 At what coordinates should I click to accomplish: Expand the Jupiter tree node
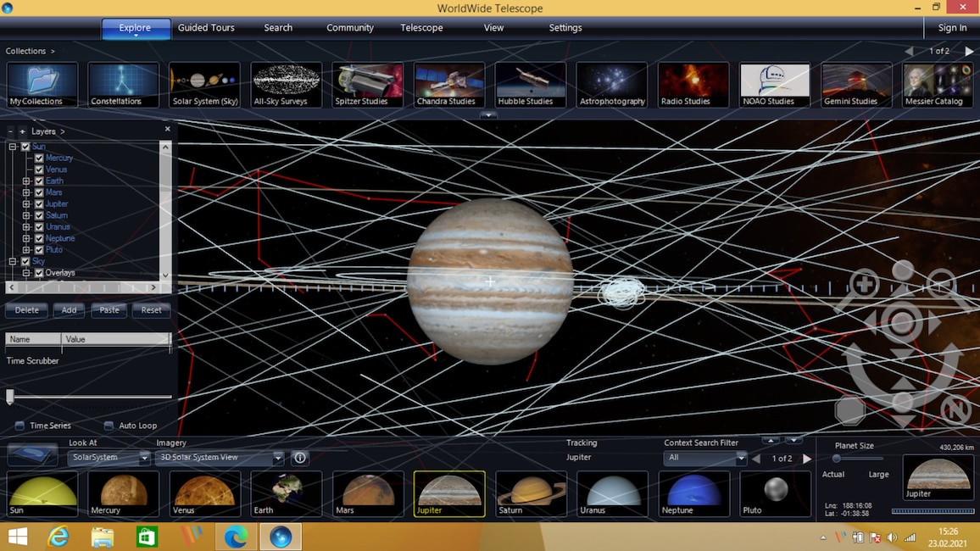coord(26,203)
